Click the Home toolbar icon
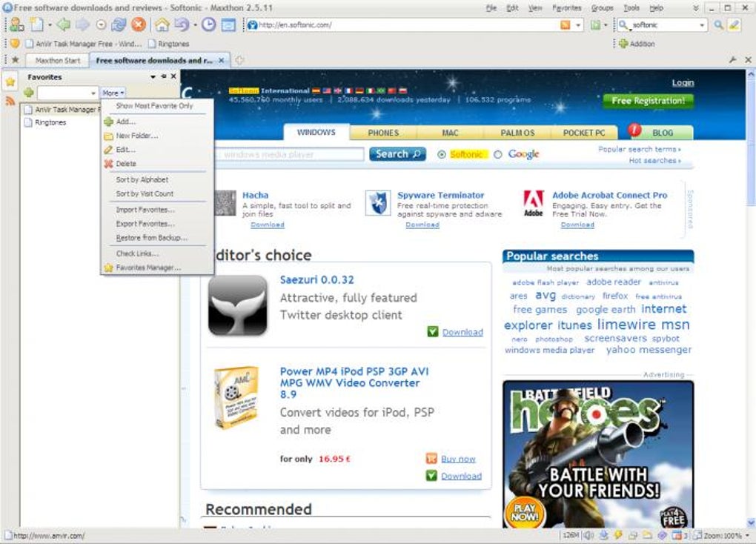The height and width of the screenshot is (544, 756). (162, 24)
